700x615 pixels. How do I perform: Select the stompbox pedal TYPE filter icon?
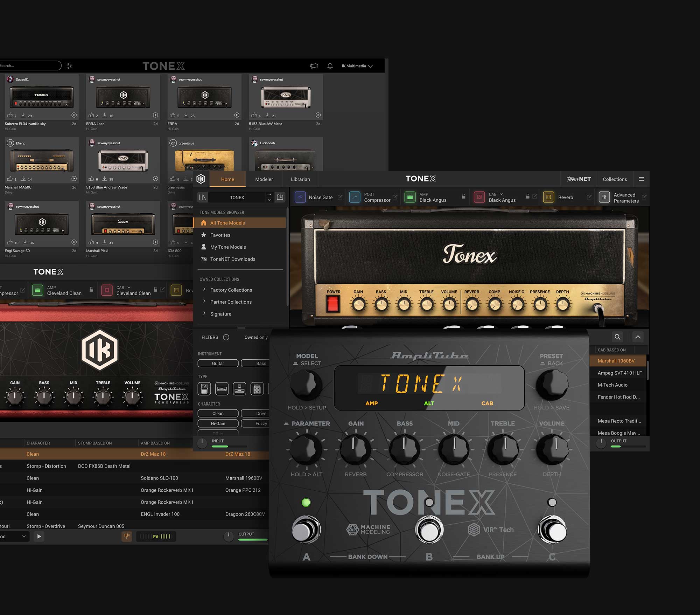click(204, 389)
